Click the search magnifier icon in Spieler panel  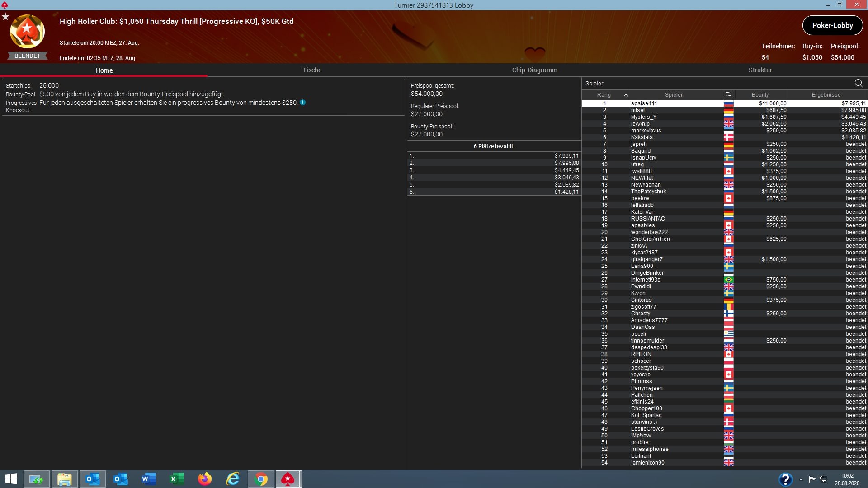click(x=858, y=83)
